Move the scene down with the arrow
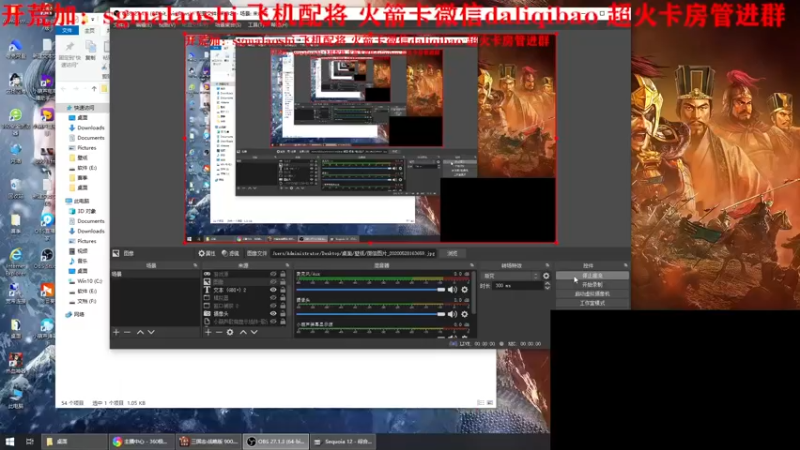Viewport: 800px width, 450px height. (x=151, y=332)
